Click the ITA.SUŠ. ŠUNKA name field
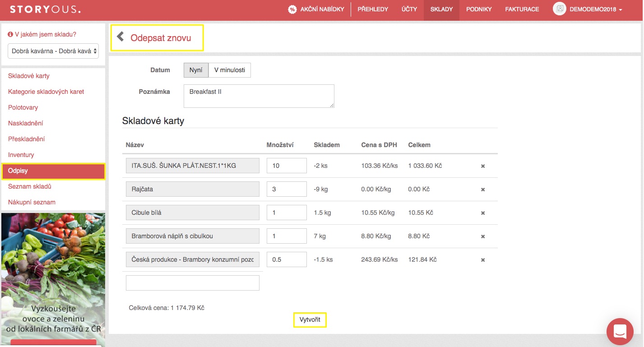The width and height of the screenshot is (644, 347). pyautogui.click(x=193, y=166)
